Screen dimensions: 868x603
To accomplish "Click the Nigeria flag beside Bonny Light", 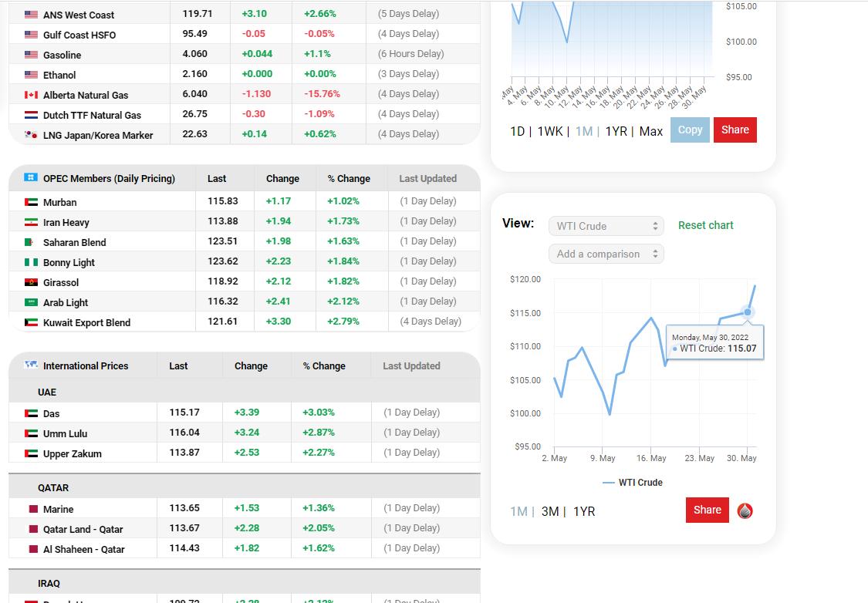I will (31, 262).
